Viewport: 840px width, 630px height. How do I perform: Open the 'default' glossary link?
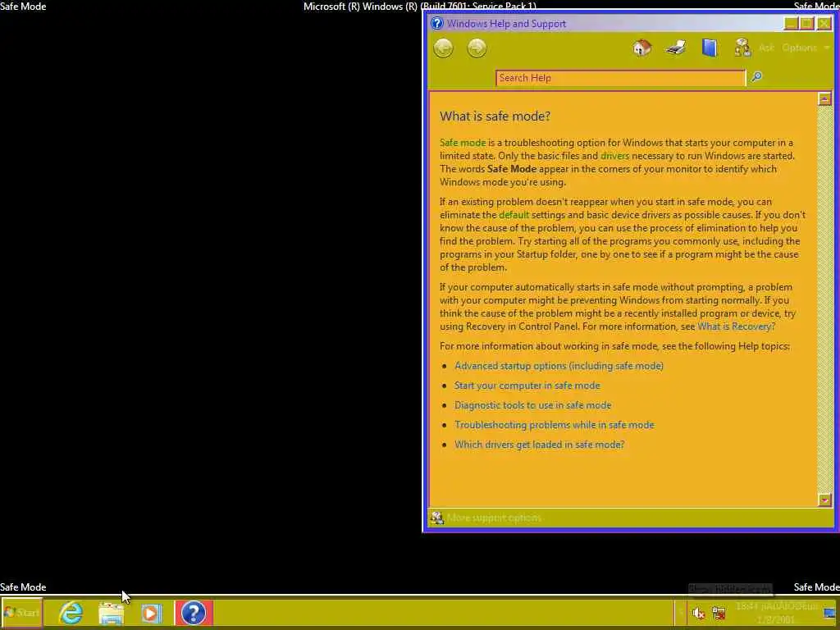pos(514,215)
